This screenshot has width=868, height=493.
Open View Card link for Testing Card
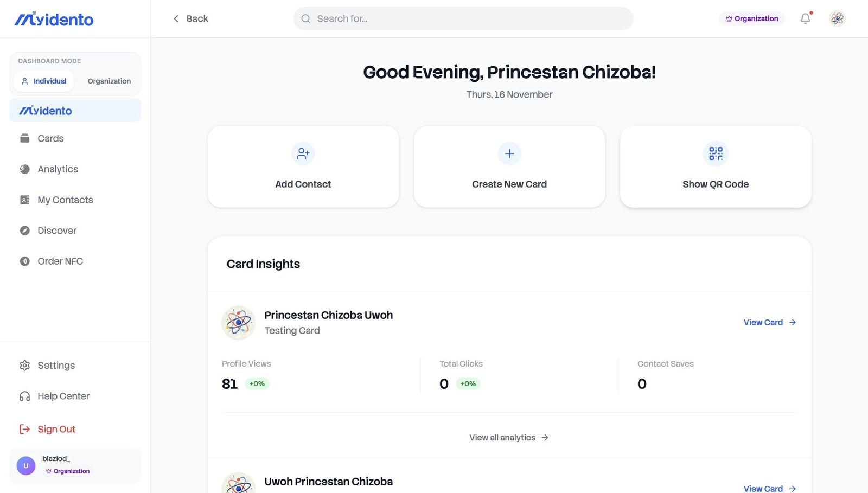click(x=770, y=322)
